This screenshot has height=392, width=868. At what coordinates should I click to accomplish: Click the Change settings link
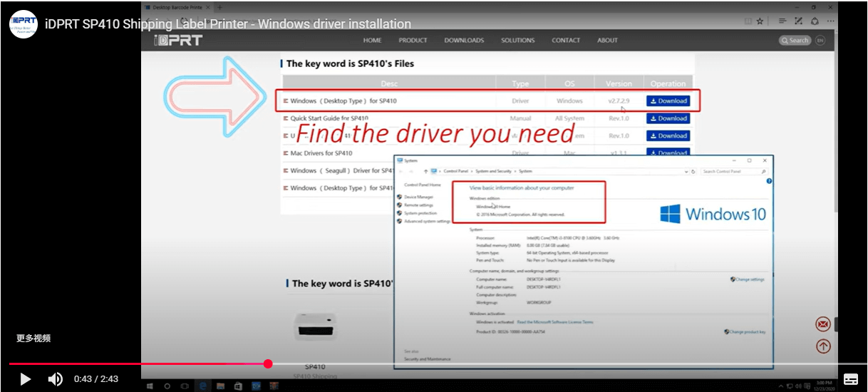point(750,279)
